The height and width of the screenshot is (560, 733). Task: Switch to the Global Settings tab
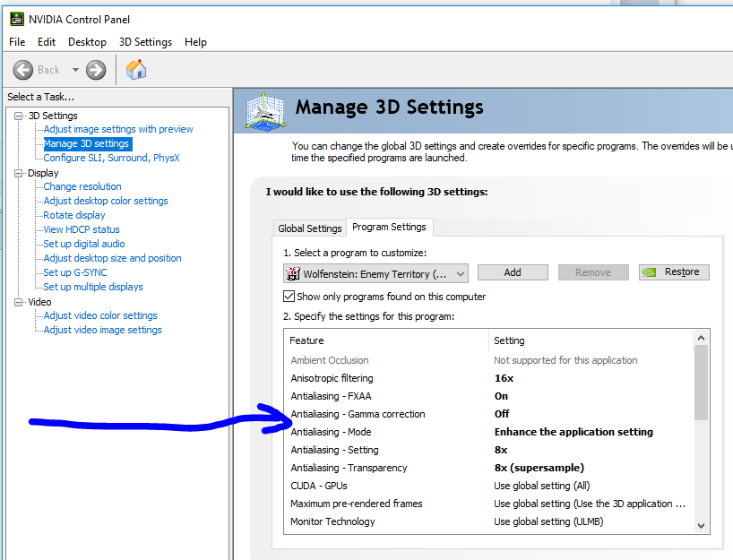[x=309, y=228]
